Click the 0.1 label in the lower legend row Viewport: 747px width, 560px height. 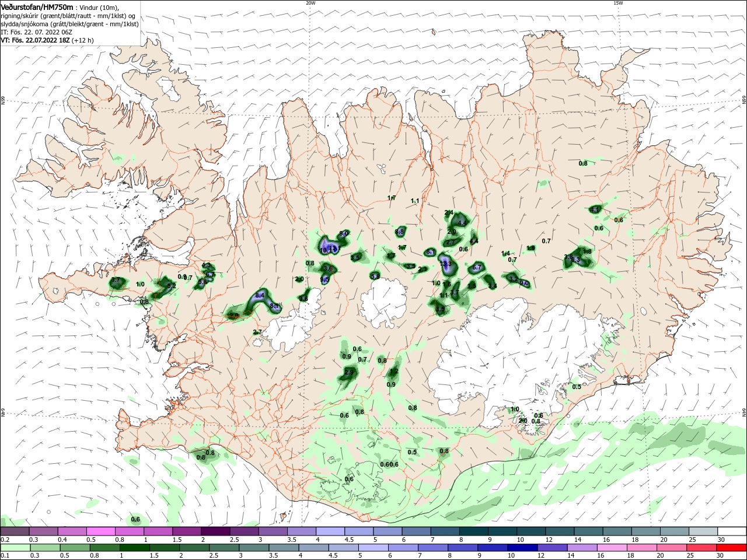(x=4, y=556)
